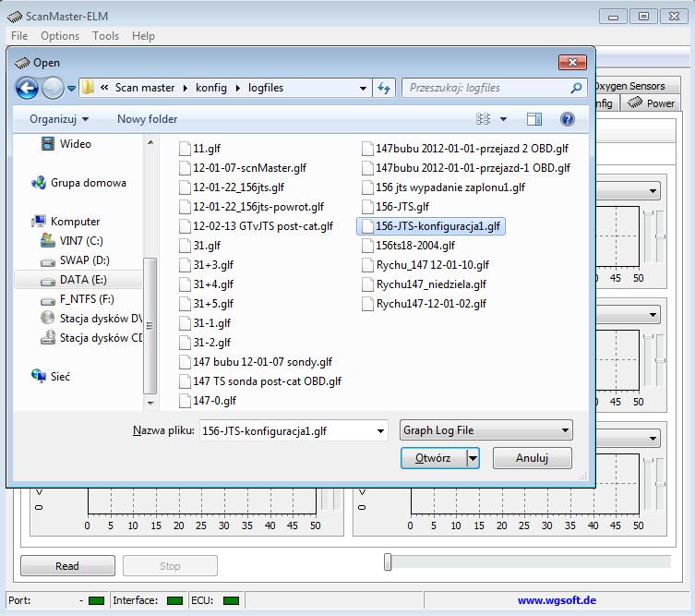This screenshot has width=695, height=616.
Task: Open Tools menu in ScanMaster-ELM
Action: click(105, 36)
